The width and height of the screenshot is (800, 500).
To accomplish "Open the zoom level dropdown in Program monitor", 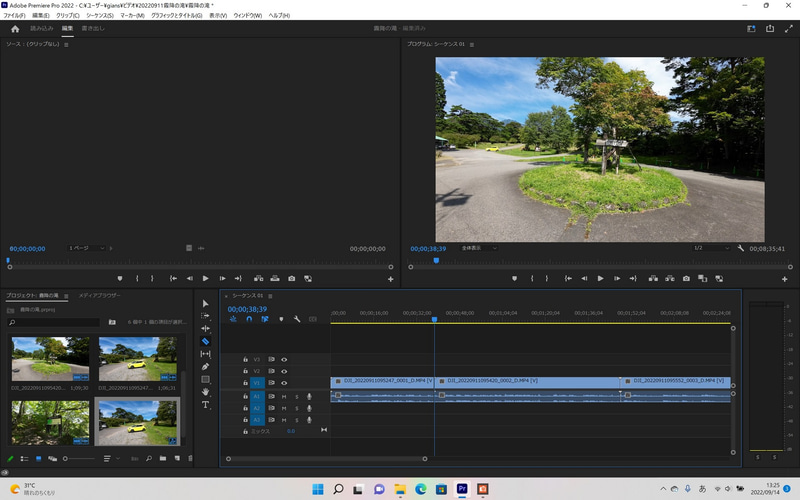I will click(480, 248).
